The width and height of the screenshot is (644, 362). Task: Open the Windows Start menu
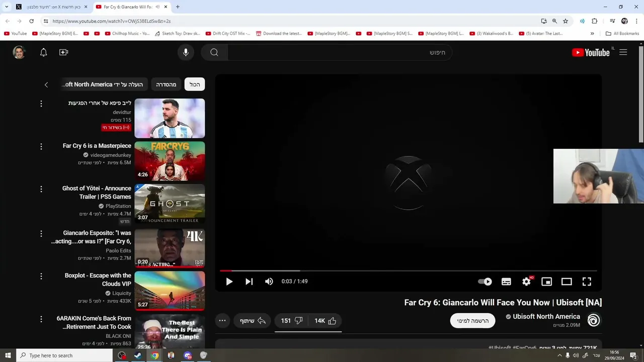point(8,355)
